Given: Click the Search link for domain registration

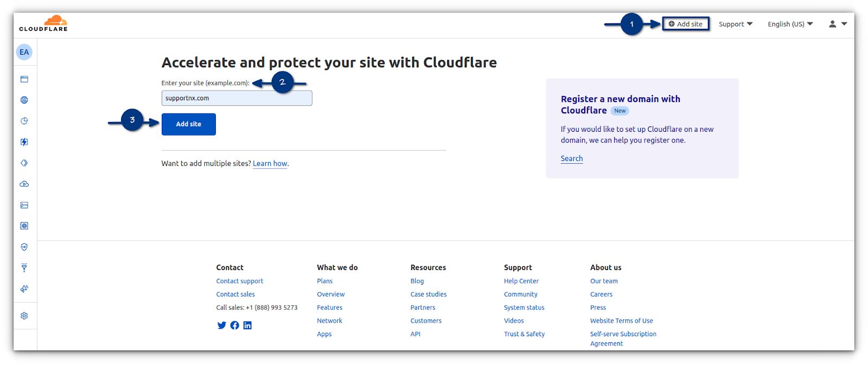Looking at the screenshot, I should 571,158.
